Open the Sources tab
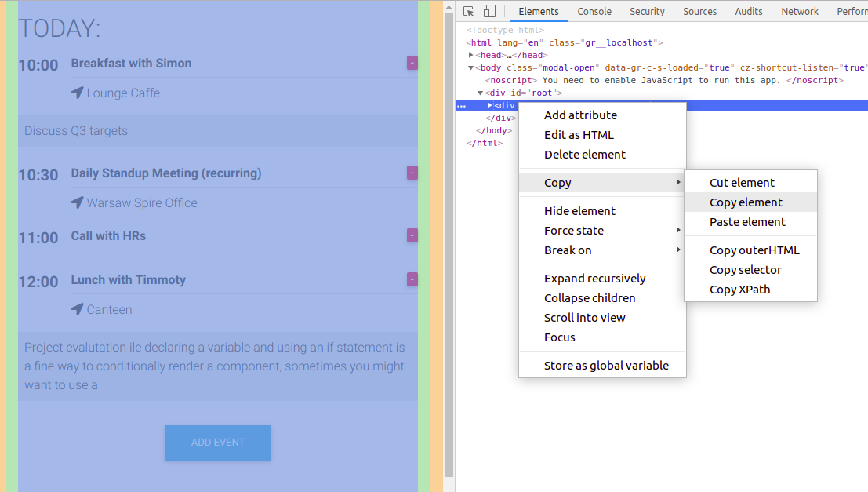This screenshot has height=492, width=868. pos(699,11)
